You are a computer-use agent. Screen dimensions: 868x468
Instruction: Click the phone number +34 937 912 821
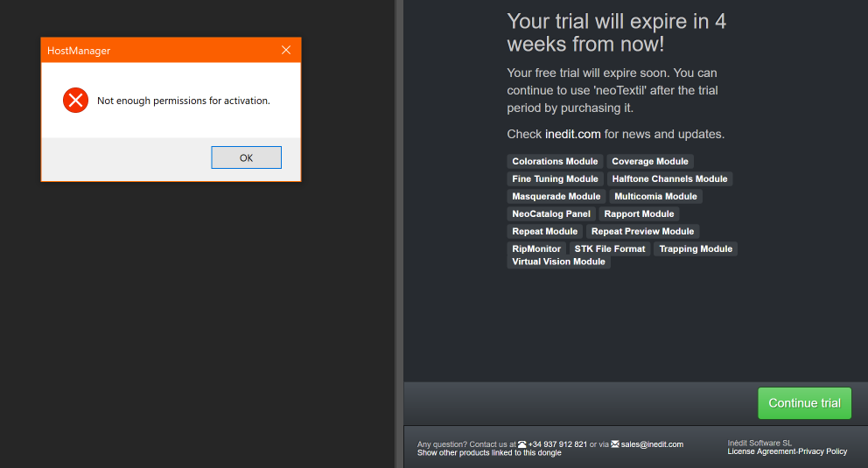(557, 444)
